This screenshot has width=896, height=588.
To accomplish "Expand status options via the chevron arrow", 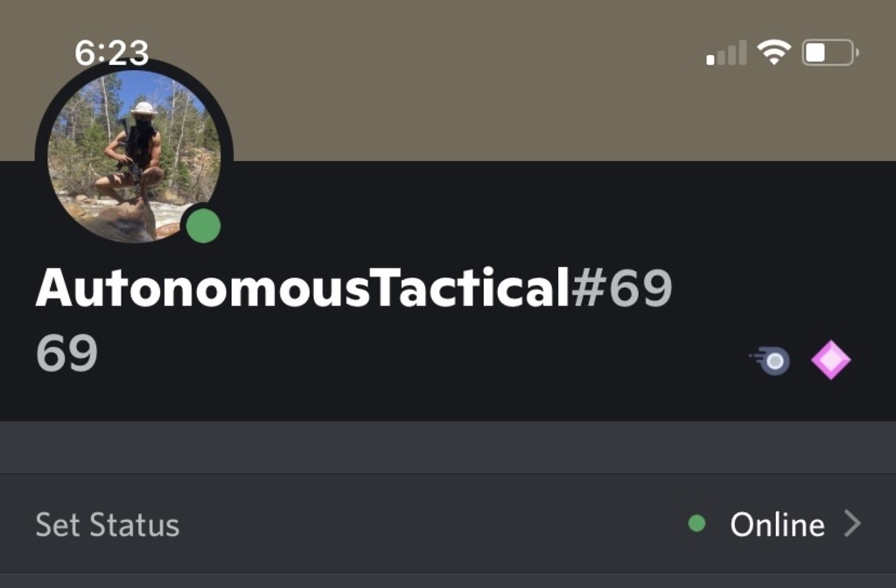I will tap(852, 523).
